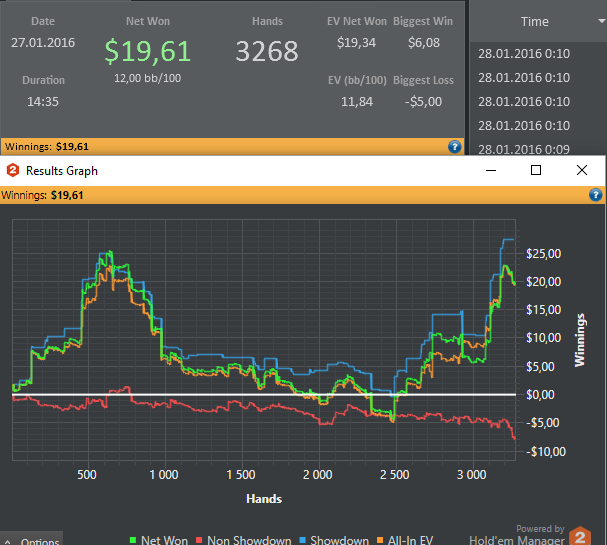Click the 3 000 x-axis label
The image size is (607, 545).
tap(472, 475)
